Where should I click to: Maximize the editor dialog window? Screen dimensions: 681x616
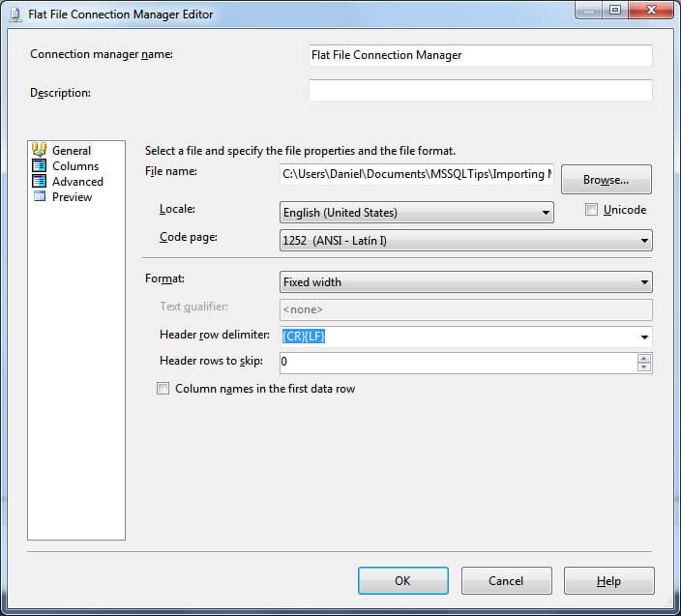[614, 10]
